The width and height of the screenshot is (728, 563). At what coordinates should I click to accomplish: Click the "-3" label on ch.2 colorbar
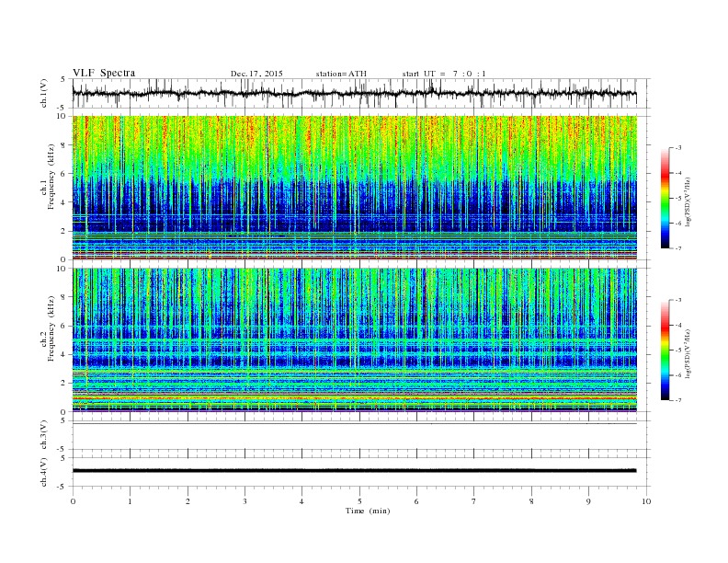pyautogui.click(x=678, y=300)
